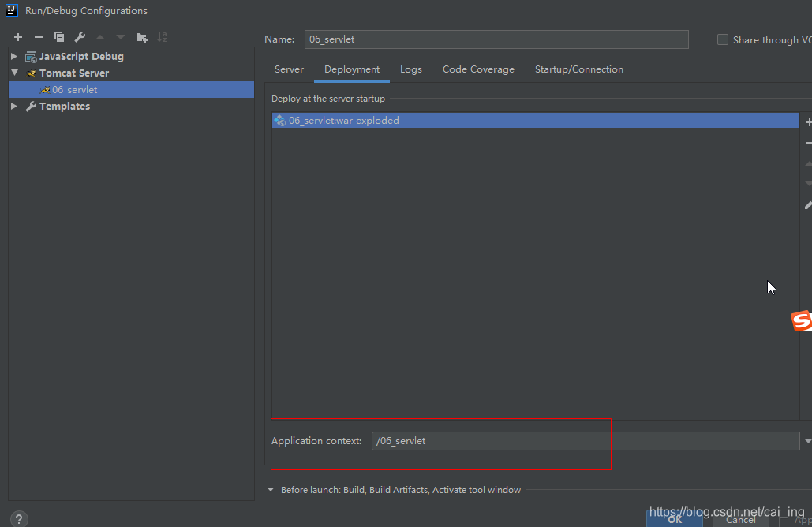Expand the Templates node
The height and width of the screenshot is (527, 812).
click(14, 107)
